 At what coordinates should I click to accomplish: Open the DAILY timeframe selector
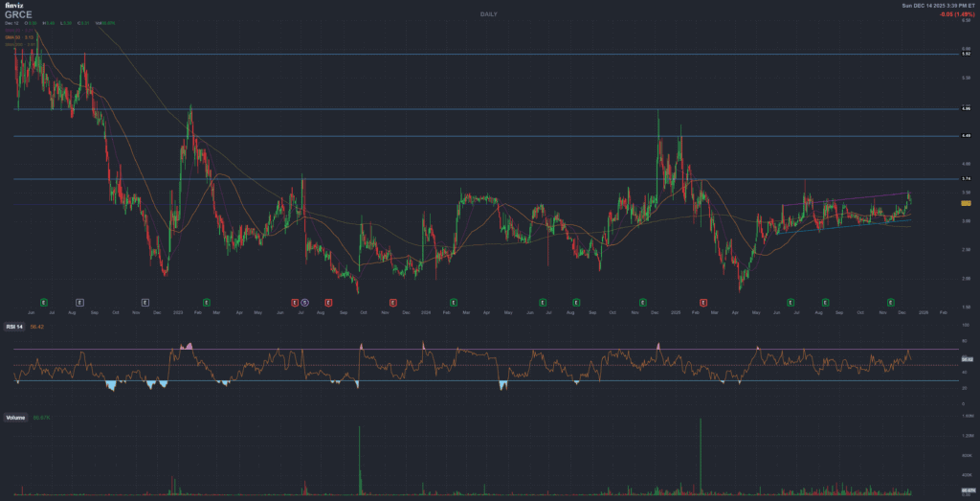489,16
